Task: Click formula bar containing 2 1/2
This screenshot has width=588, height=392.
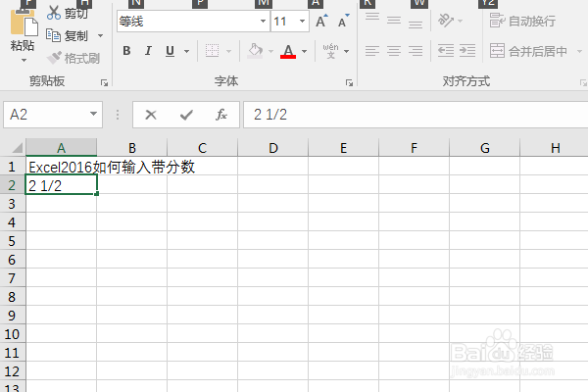Action: (x=416, y=115)
